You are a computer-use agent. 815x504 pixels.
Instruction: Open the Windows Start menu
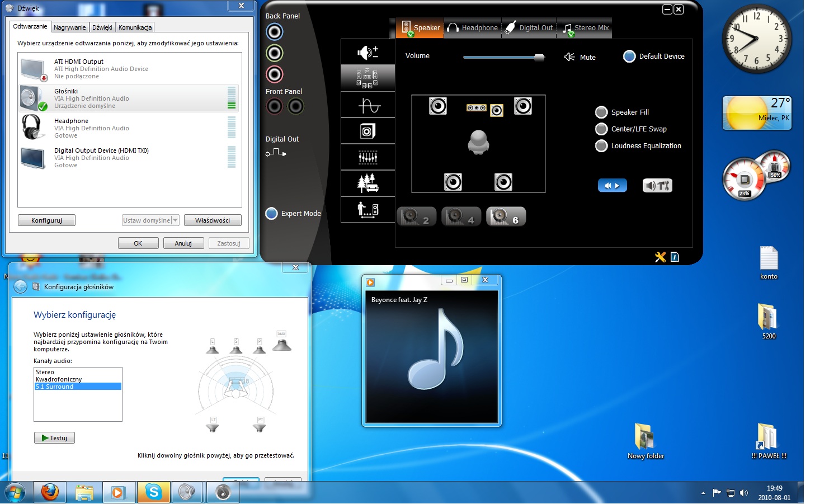tap(15, 493)
